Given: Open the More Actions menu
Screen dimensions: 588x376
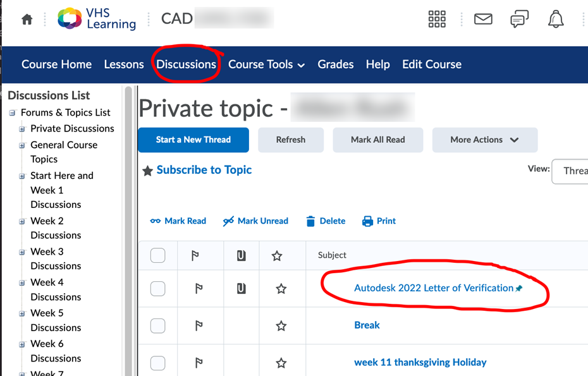Looking at the screenshot, I should (x=485, y=140).
